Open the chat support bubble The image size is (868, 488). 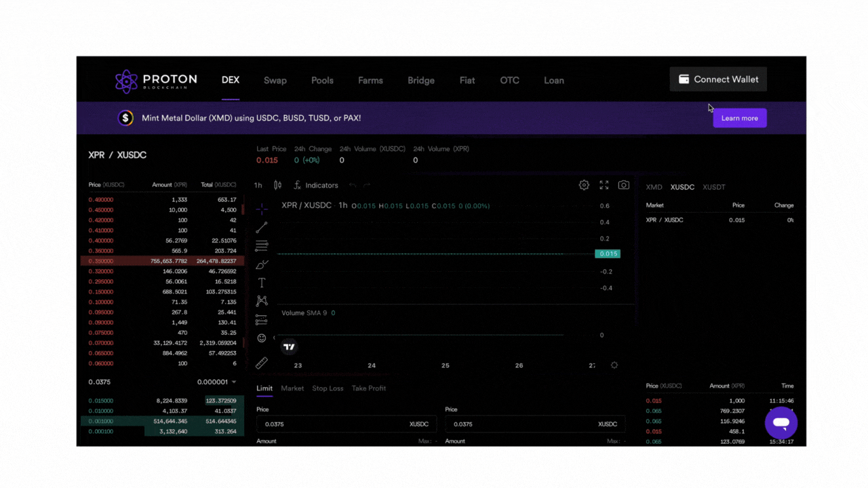781,423
